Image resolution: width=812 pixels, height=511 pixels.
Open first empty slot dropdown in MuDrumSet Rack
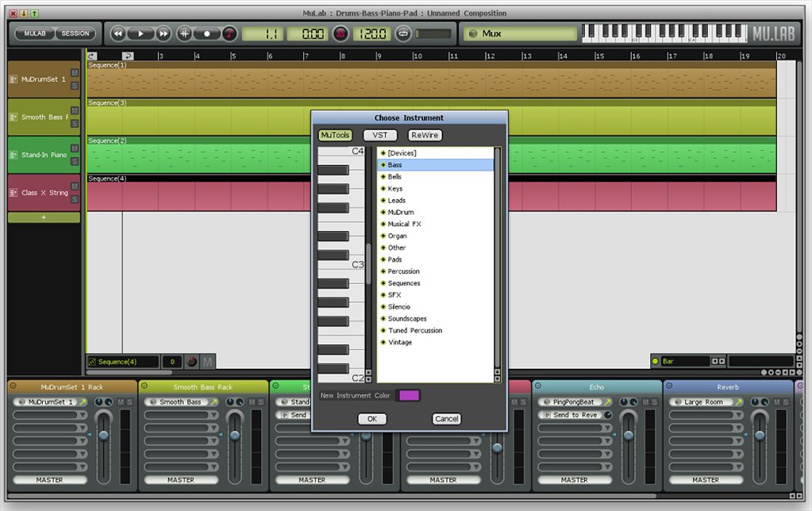point(83,415)
